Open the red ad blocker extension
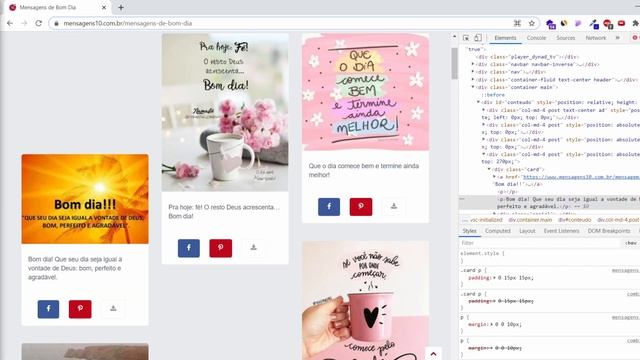Viewport: 640px width, 360px height. click(x=607, y=24)
